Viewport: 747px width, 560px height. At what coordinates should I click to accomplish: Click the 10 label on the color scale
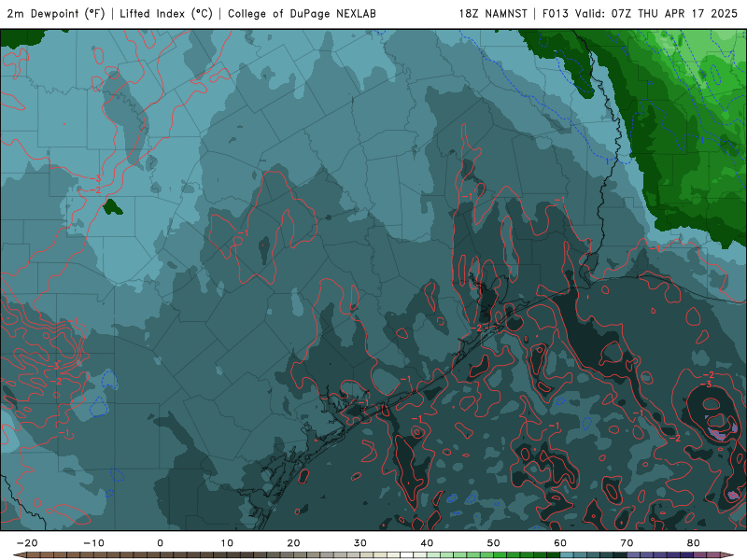[227, 543]
